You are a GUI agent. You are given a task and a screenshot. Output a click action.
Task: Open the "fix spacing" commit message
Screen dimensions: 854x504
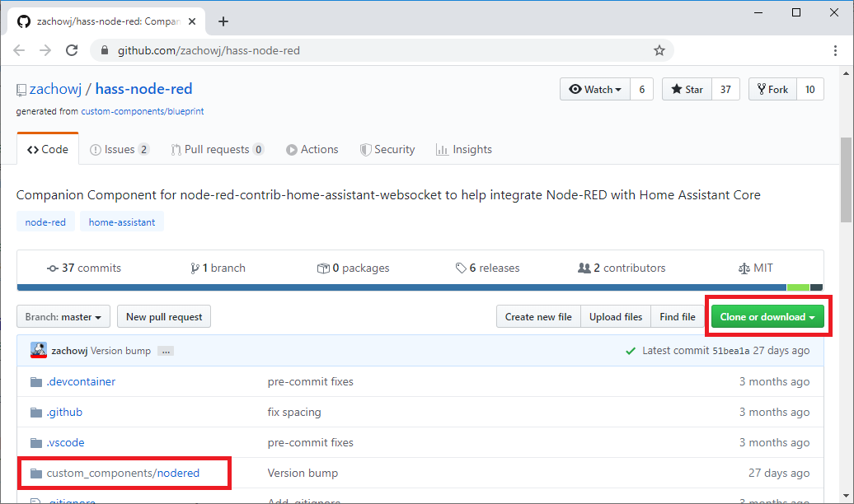point(294,412)
